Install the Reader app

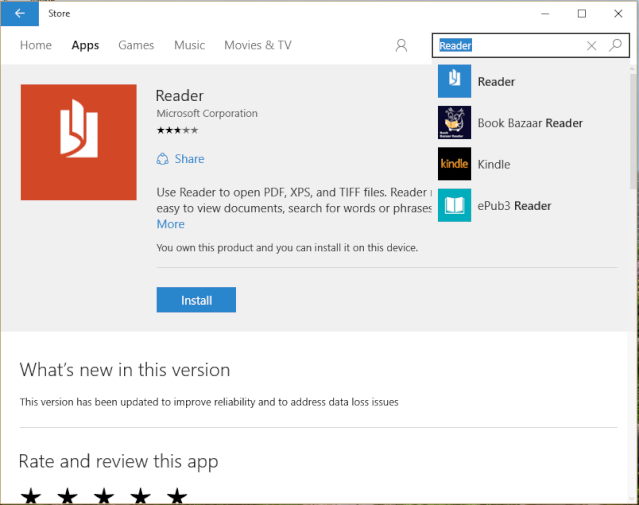(196, 300)
